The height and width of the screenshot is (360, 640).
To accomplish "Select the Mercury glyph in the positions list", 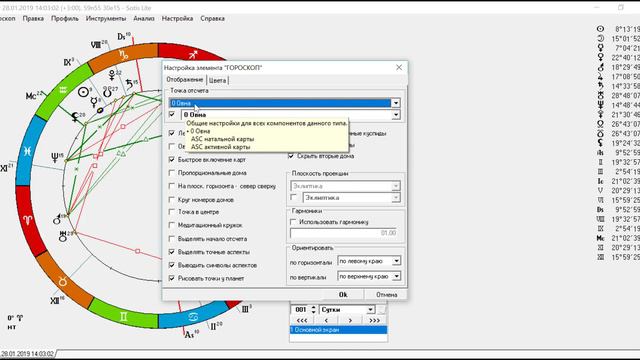I will tap(600, 48).
